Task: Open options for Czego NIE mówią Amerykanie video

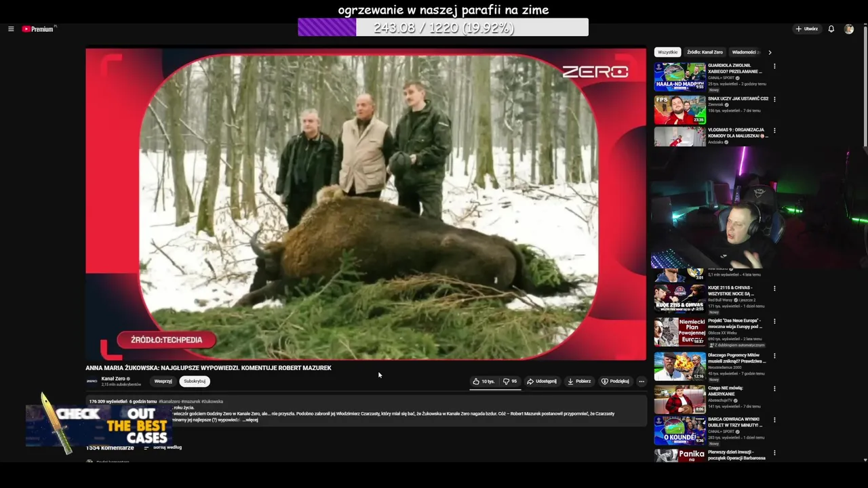Action: (x=774, y=389)
